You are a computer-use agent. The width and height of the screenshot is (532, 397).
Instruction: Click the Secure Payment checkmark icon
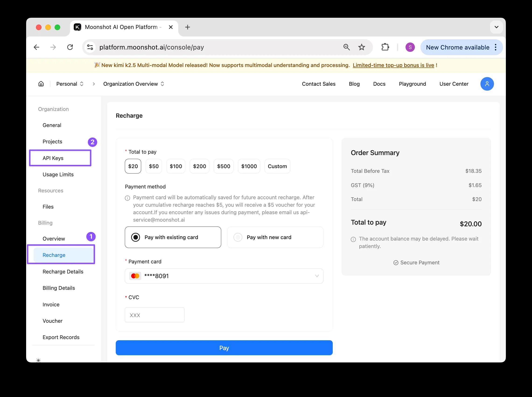[396, 262]
